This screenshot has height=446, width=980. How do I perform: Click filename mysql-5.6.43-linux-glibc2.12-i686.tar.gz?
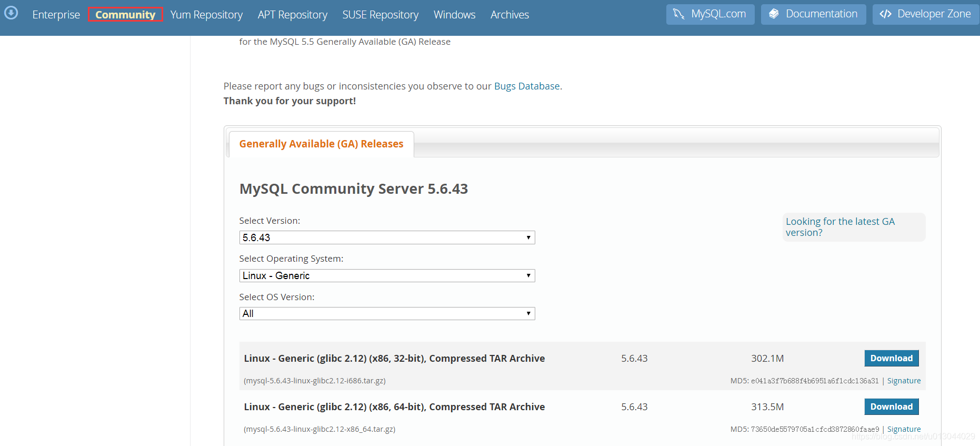pyautogui.click(x=315, y=381)
